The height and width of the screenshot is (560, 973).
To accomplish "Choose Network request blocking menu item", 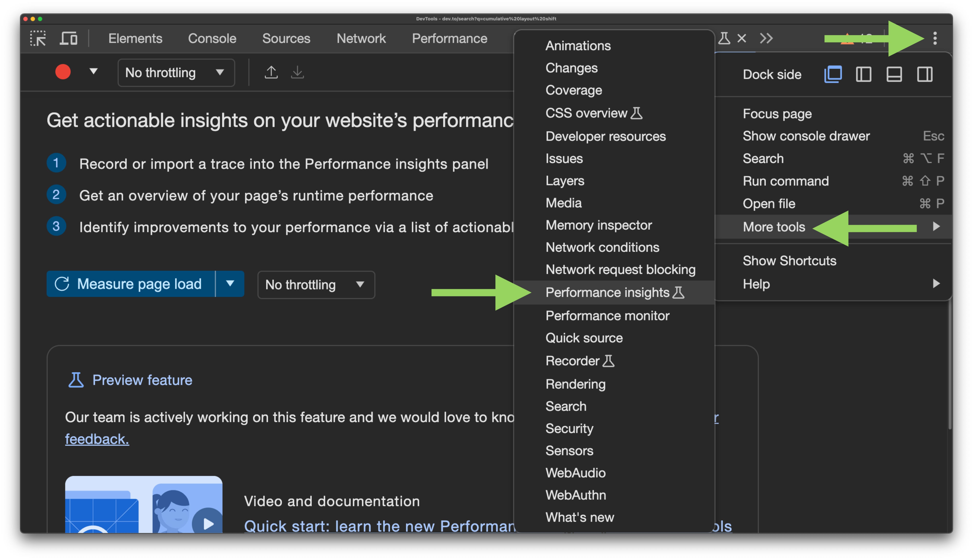I will (614, 270).
